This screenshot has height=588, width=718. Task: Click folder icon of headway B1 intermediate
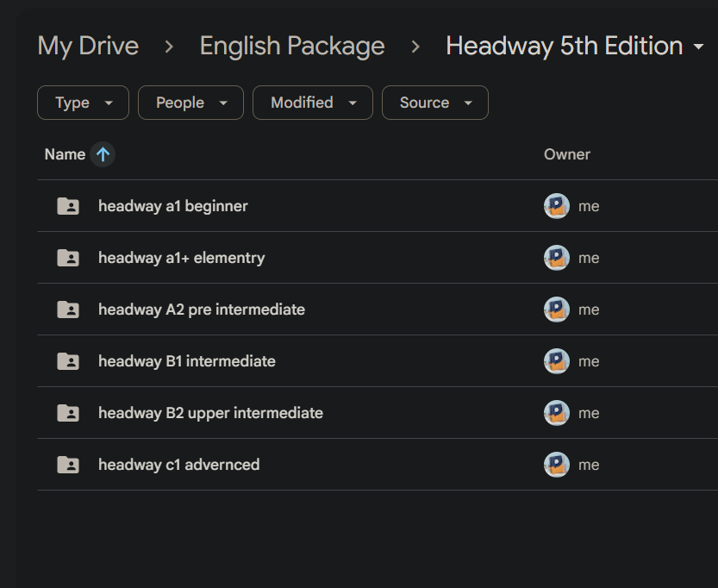tap(68, 361)
